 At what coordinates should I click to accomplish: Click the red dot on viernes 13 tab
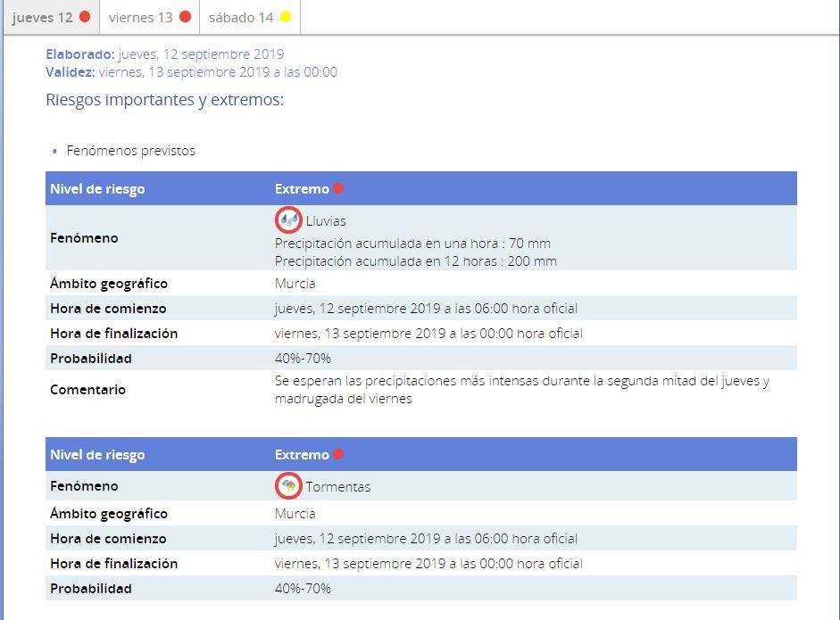click(x=186, y=17)
